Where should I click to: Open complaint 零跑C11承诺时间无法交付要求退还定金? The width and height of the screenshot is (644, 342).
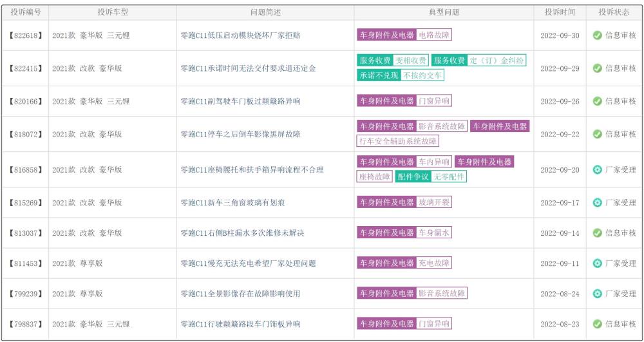(248, 68)
